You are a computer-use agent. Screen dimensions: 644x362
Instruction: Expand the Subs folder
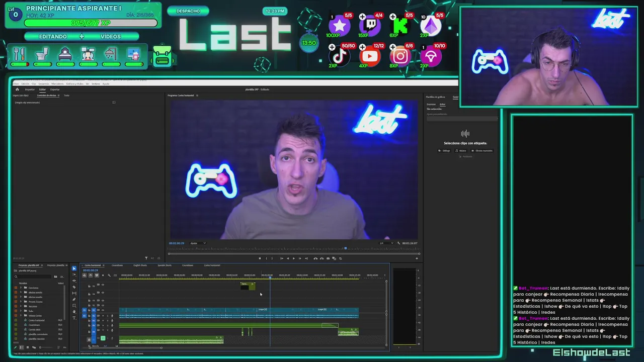click(21, 311)
